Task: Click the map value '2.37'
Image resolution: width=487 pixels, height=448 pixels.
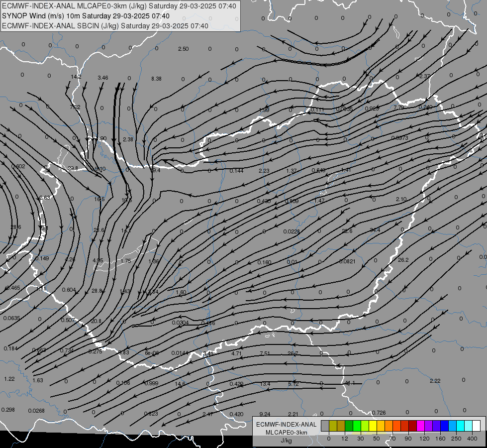Action: point(424,76)
